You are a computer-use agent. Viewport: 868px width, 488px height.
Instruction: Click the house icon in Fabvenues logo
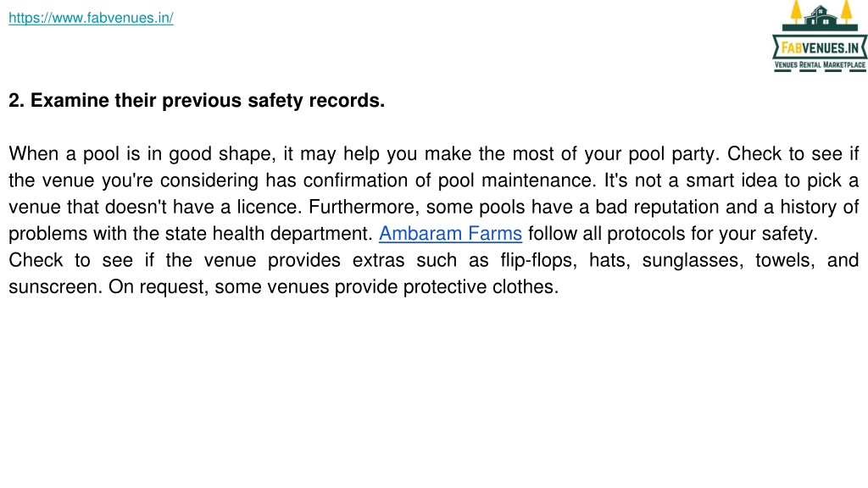821,16
